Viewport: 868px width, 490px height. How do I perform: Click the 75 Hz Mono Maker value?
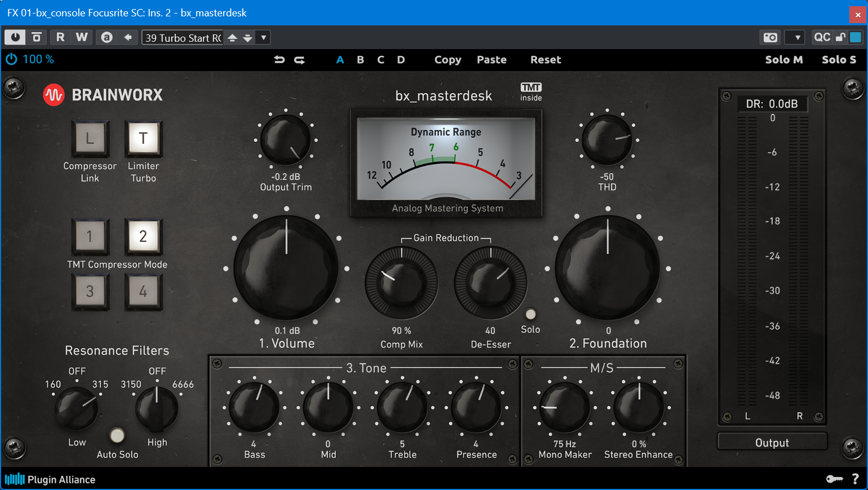coord(565,444)
